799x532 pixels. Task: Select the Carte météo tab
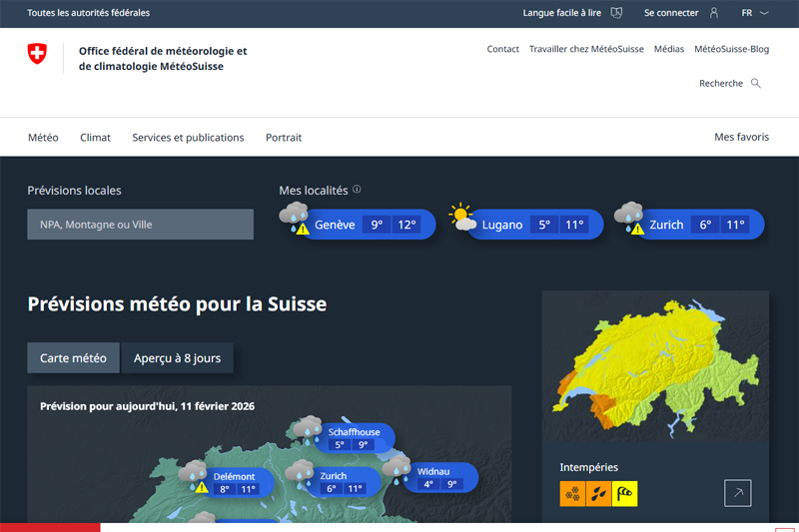coord(73,358)
